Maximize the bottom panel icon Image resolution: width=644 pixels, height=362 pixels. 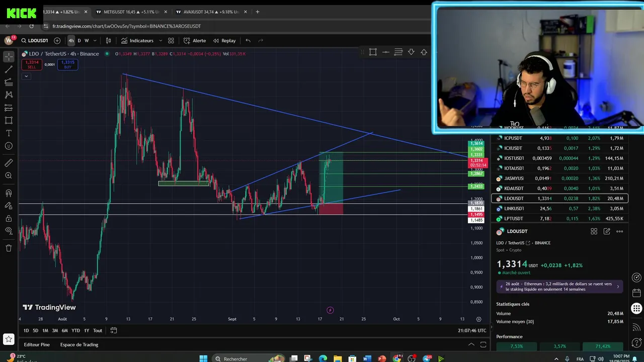(483, 344)
